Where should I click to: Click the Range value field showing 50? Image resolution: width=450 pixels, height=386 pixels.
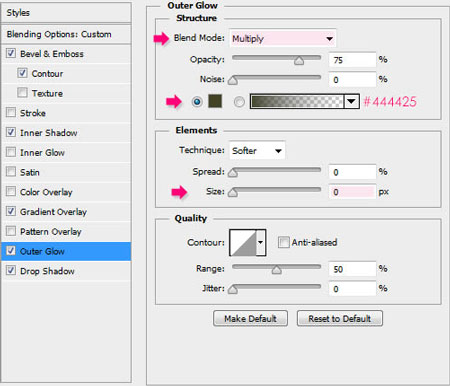pos(352,269)
